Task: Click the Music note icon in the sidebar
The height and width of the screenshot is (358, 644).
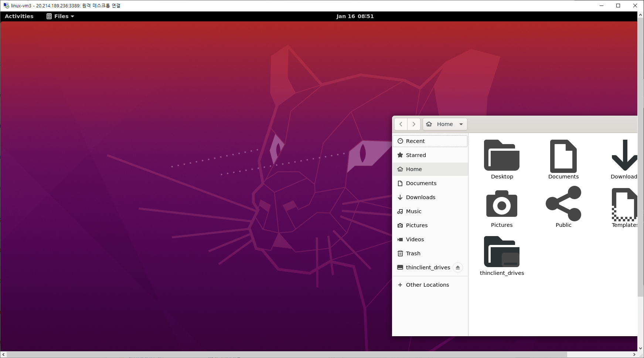Action: coord(400,211)
